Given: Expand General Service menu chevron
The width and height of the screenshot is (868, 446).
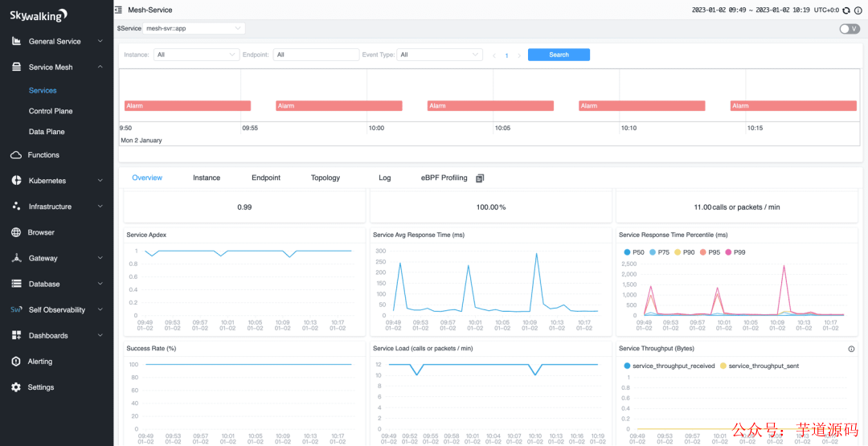Looking at the screenshot, I should point(100,41).
